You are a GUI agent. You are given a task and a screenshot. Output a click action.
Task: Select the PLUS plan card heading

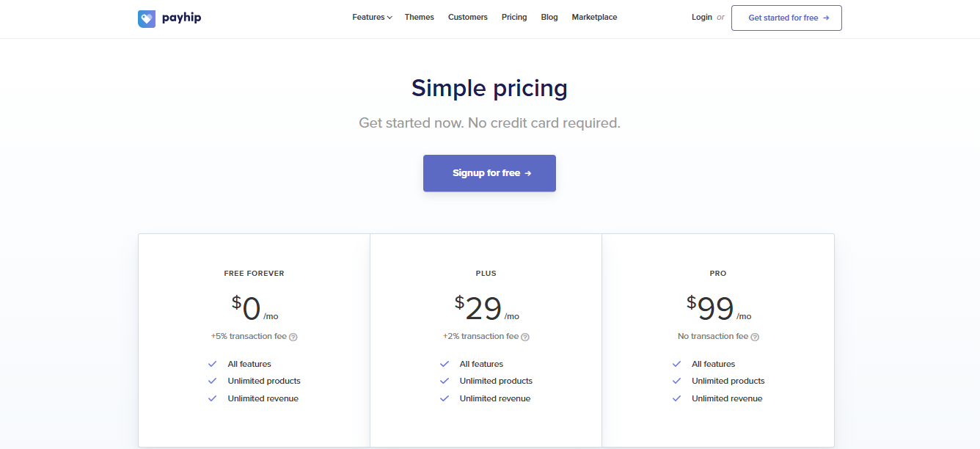[486, 274]
